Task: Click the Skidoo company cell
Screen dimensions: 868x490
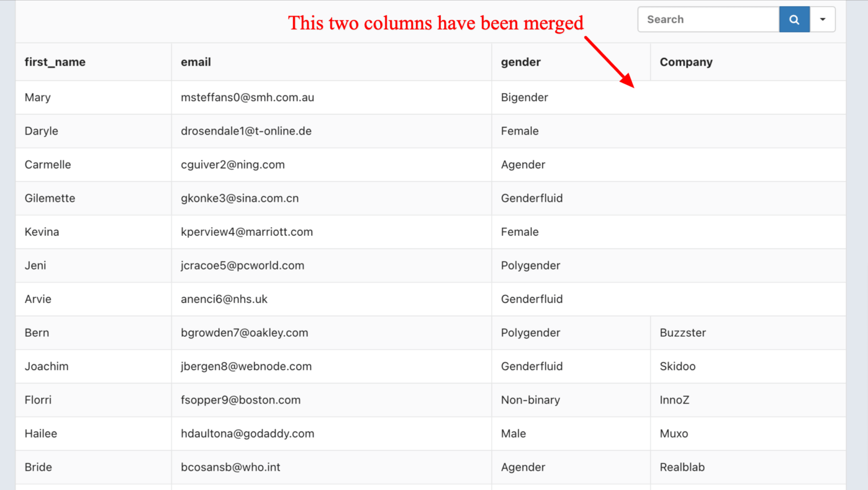Action: [x=678, y=366]
